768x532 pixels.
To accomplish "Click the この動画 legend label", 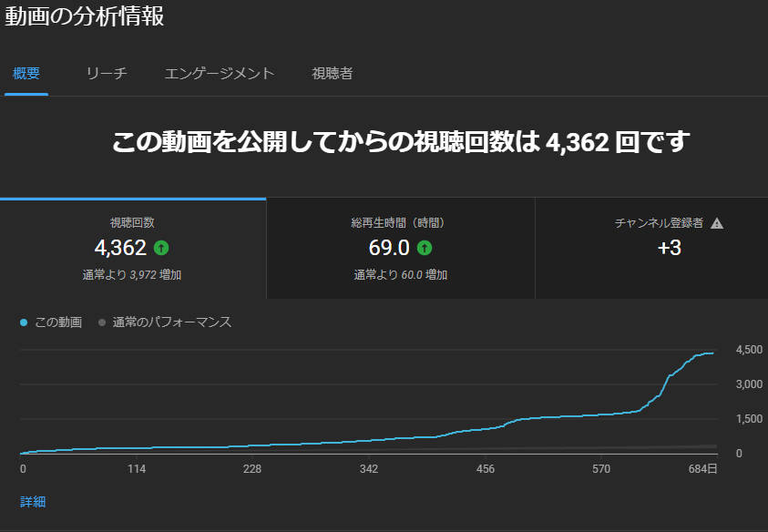I will 57,322.
